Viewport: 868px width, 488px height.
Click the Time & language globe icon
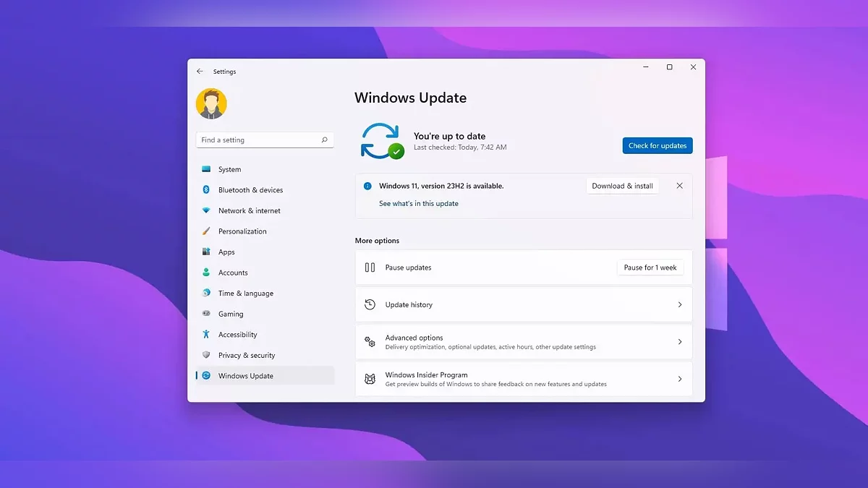click(206, 293)
